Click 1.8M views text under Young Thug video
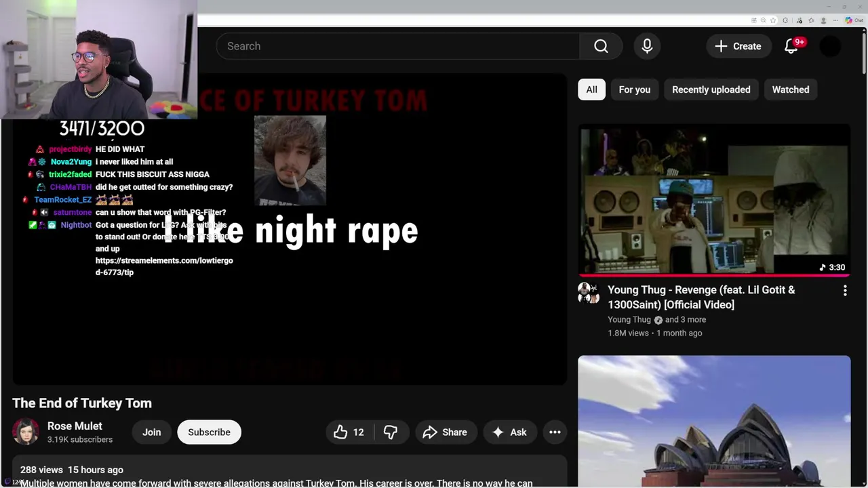The image size is (868, 488). point(628,333)
